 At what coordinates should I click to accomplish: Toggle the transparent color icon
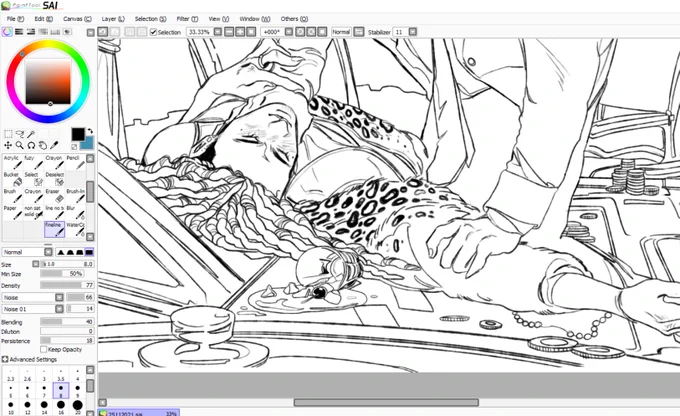(x=74, y=147)
